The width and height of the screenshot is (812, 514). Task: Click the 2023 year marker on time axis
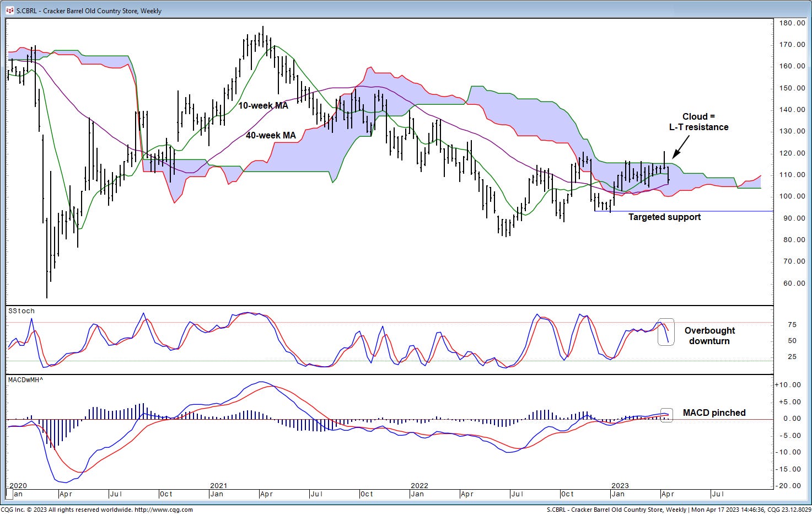pyautogui.click(x=620, y=486)
